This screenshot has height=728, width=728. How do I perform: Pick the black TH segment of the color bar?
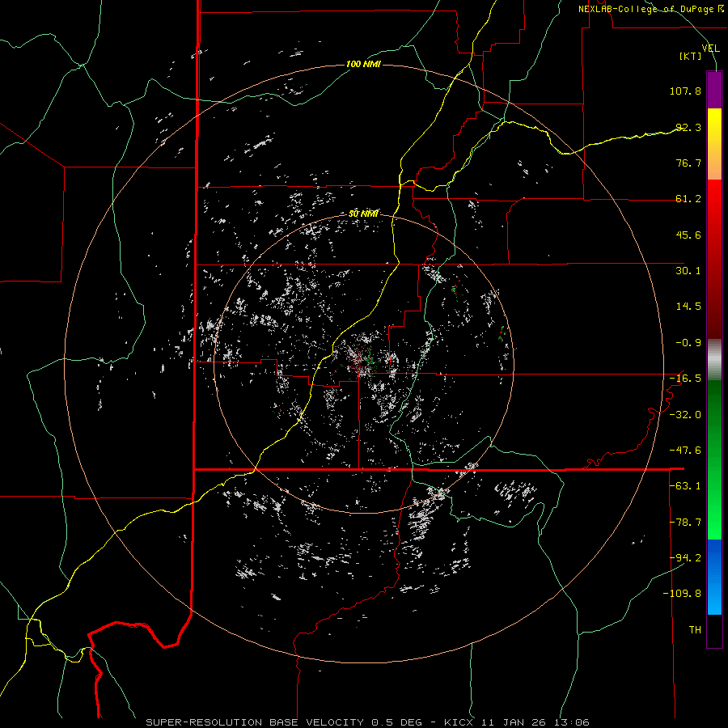[714, 631]
